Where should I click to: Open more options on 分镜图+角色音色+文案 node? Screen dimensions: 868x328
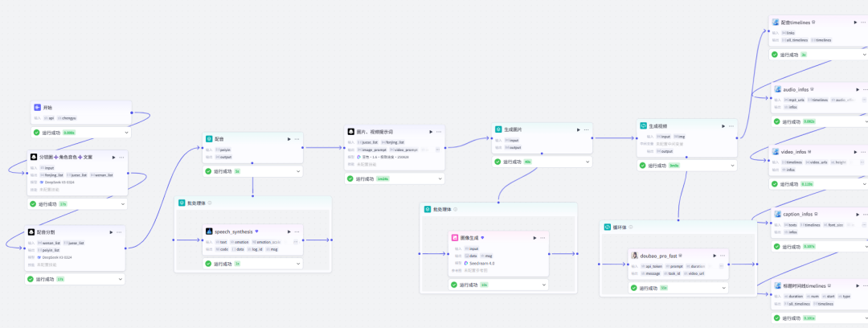(x=121, y=158)
